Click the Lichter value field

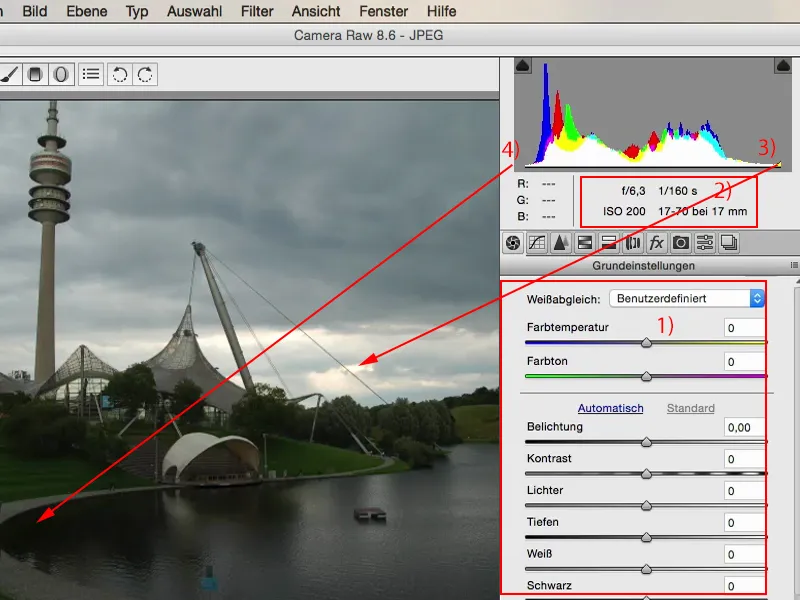point(744,491)
